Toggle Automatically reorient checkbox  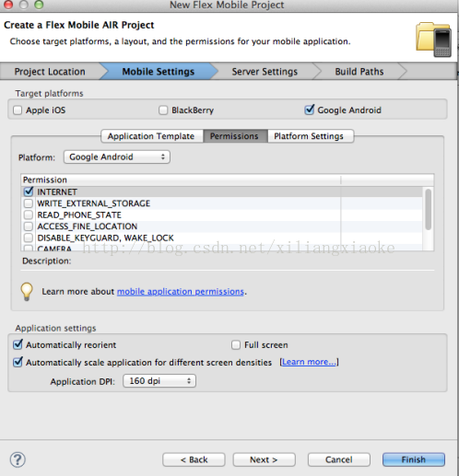coord(18,344)
